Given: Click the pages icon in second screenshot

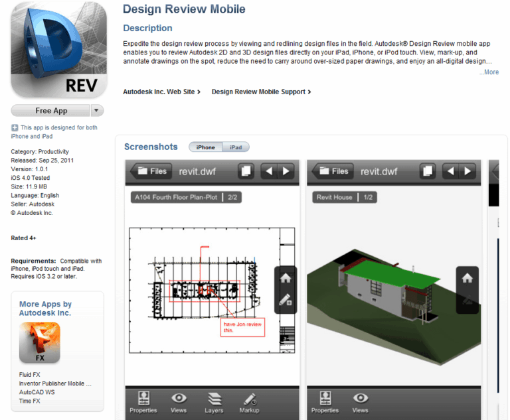Looking at the screenshot, I should [x=428, y=171].
